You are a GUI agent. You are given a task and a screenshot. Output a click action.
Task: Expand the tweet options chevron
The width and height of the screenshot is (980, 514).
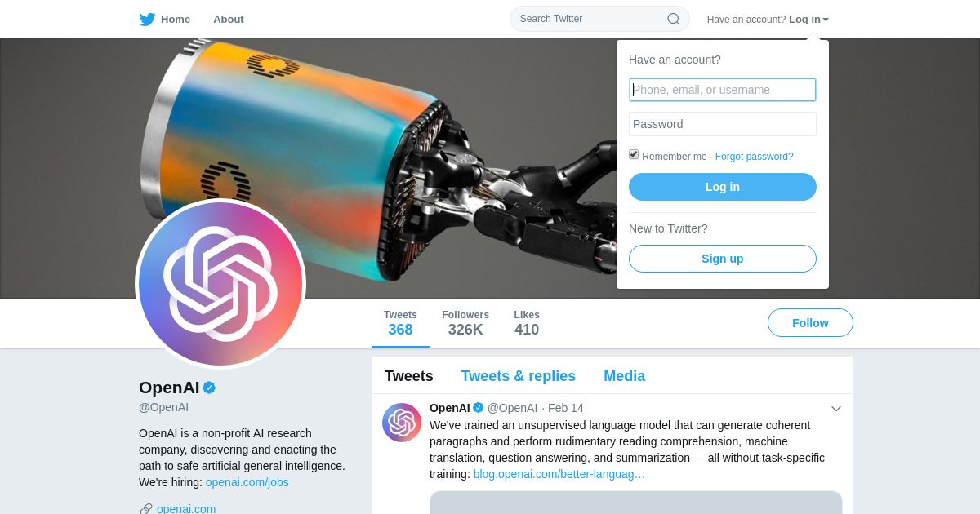click(836, 409)
